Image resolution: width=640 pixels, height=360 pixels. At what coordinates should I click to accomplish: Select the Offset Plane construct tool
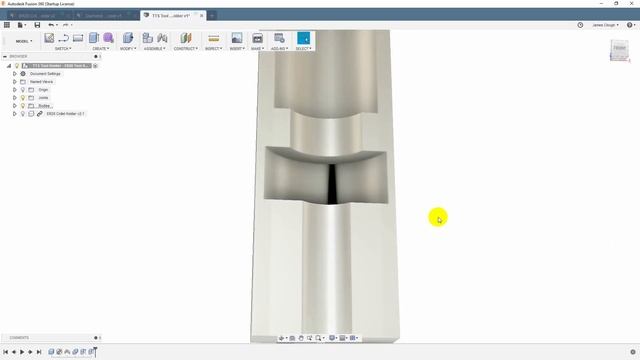[x=186, y=38]
